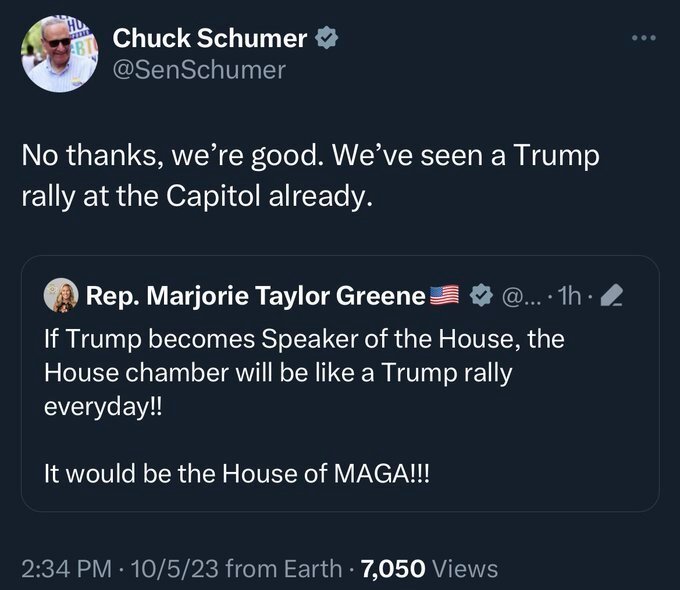This screenshot has width=680, height=590.
Task: Click verified badge in the quoted post
Action: [480, 296]
